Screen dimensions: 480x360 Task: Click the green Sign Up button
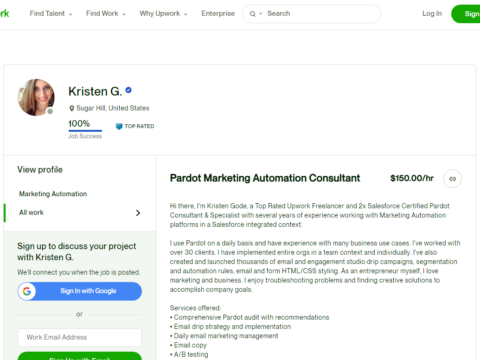(x=466, y=14)
